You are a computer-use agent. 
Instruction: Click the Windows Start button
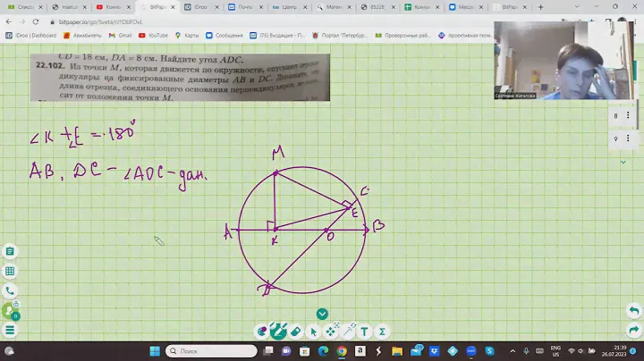pos(153,350)
